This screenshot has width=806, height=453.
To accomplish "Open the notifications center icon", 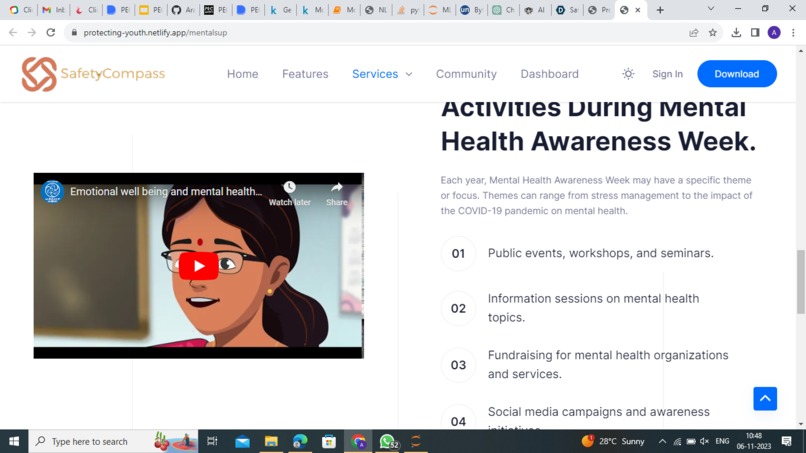I will point(786,441).
